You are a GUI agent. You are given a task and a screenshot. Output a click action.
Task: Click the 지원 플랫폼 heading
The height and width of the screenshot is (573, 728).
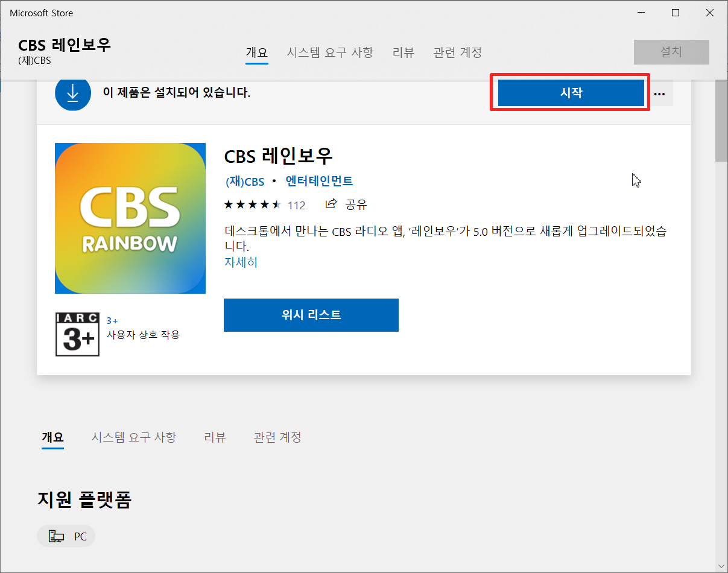point(84,499)
